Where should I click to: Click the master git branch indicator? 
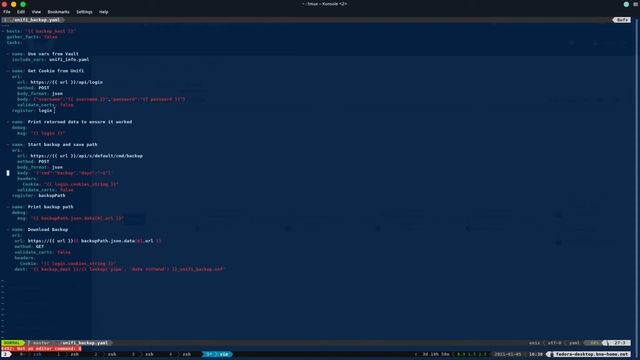tap(40, 343)
